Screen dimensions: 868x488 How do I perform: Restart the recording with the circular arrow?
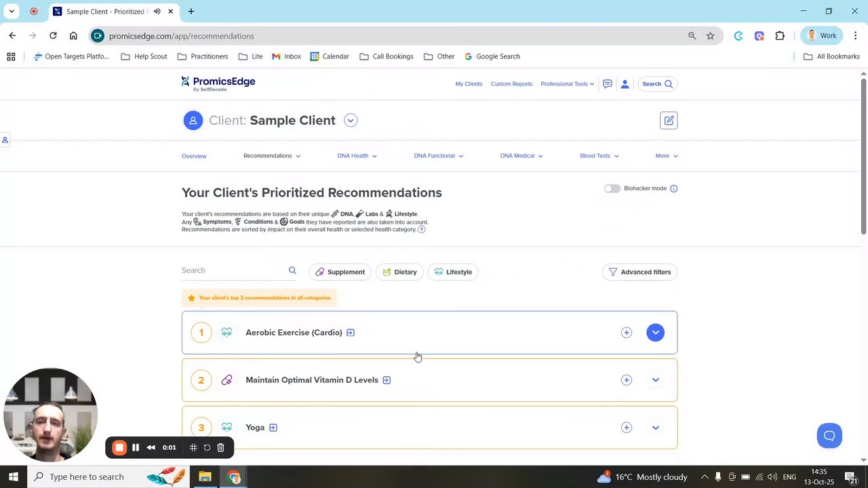tap(207, 447)
